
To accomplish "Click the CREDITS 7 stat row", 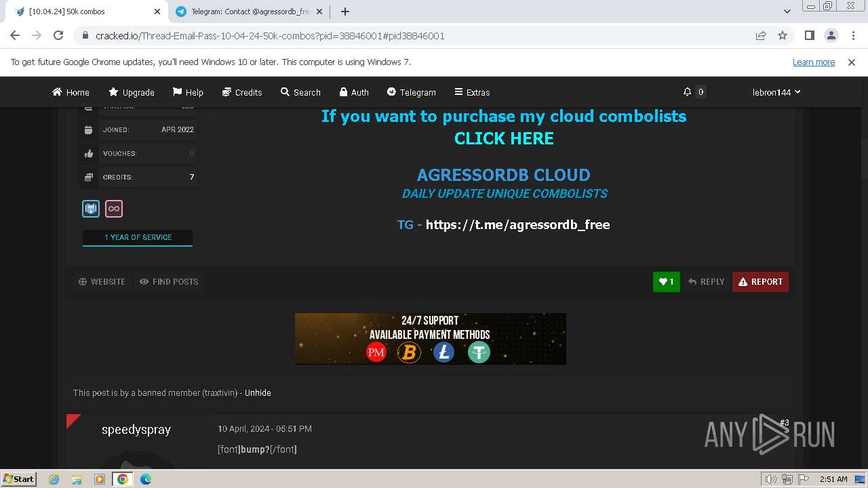I will (139, 177).
